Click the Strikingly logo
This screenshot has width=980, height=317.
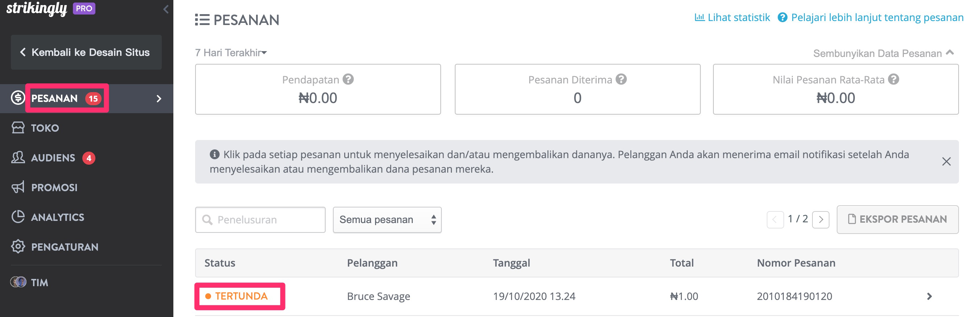[x=37, y=8]
